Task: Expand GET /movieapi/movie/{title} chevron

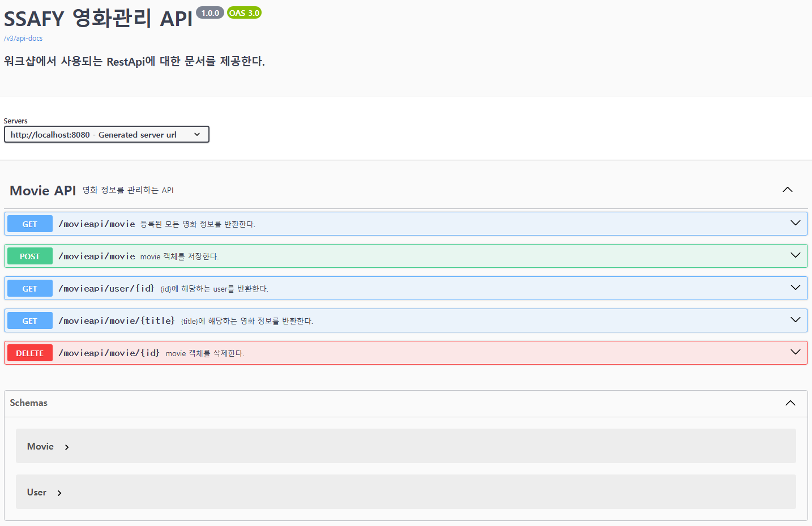Action: click(796, 320)
